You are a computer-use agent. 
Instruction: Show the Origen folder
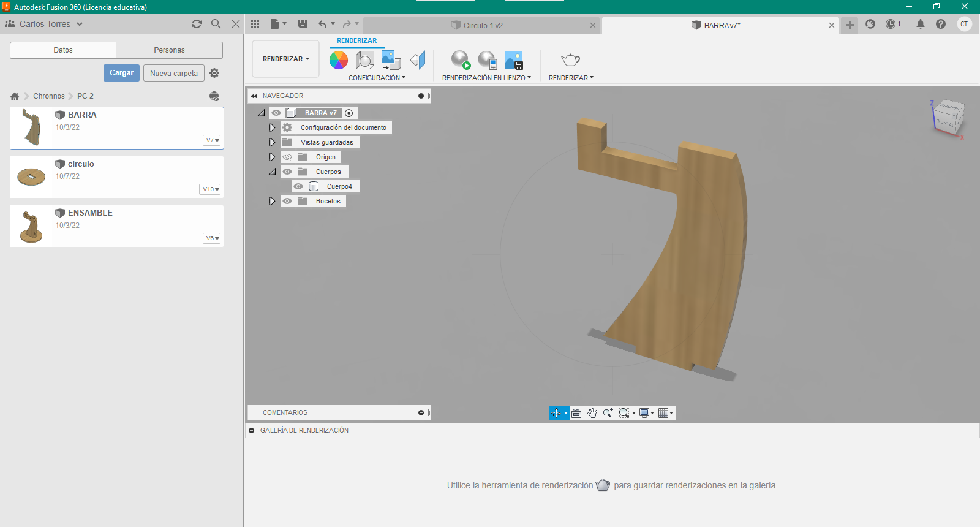[287, 157]
